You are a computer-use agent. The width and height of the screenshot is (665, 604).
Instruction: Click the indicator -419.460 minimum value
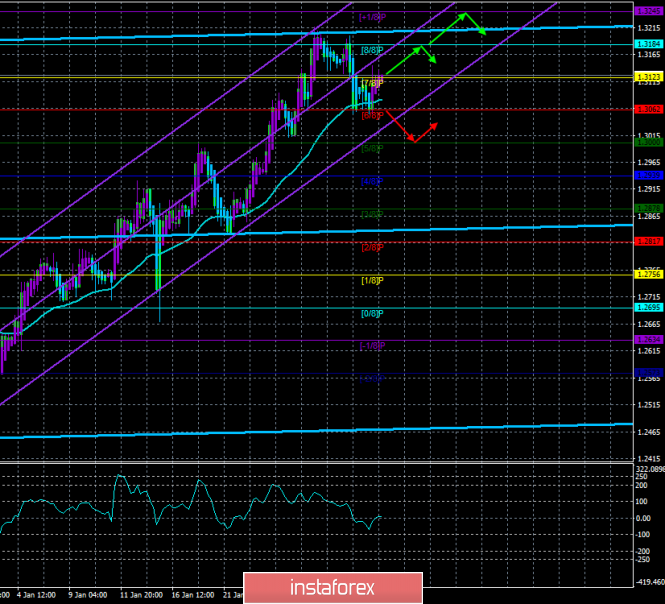(651, 582)
